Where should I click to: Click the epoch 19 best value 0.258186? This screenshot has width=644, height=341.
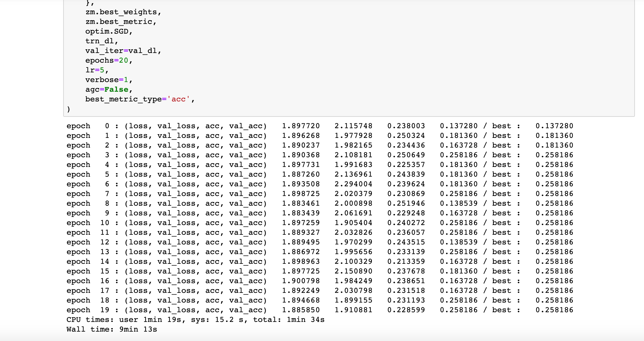[554, 310]
